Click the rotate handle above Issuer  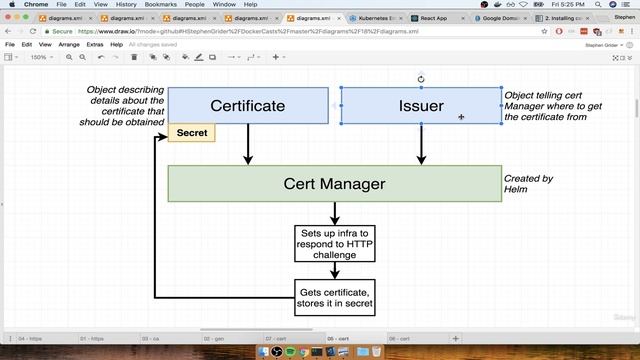tap(421, 79)
